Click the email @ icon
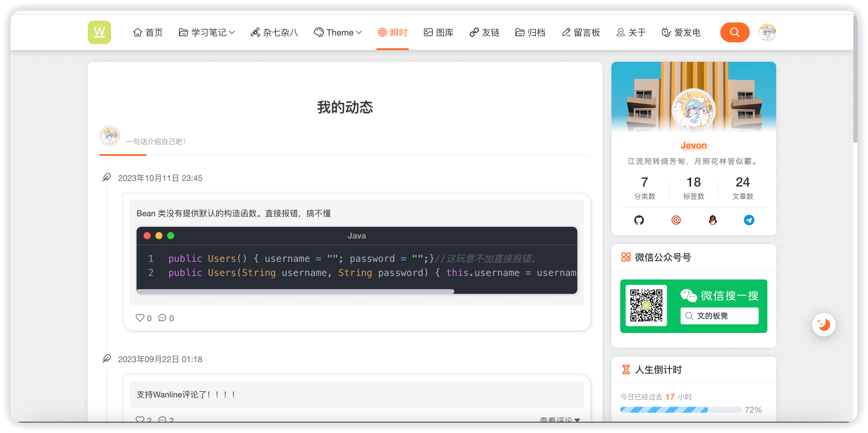868x433 pixels. point(676,220)
